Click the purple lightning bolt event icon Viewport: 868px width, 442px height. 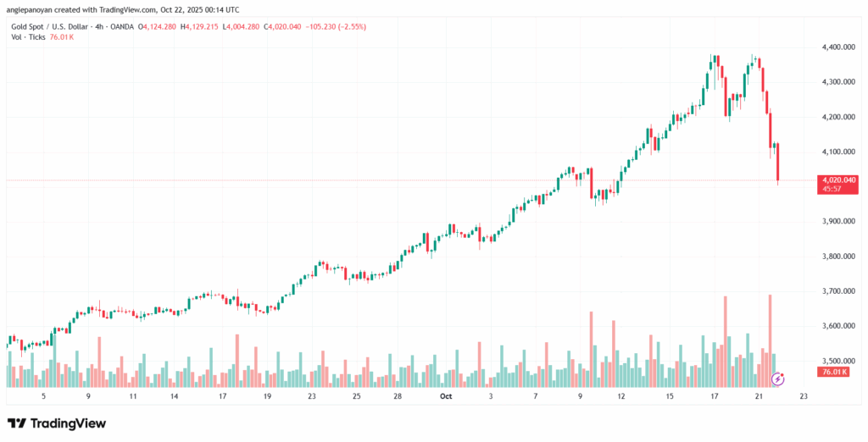point(778,378)
